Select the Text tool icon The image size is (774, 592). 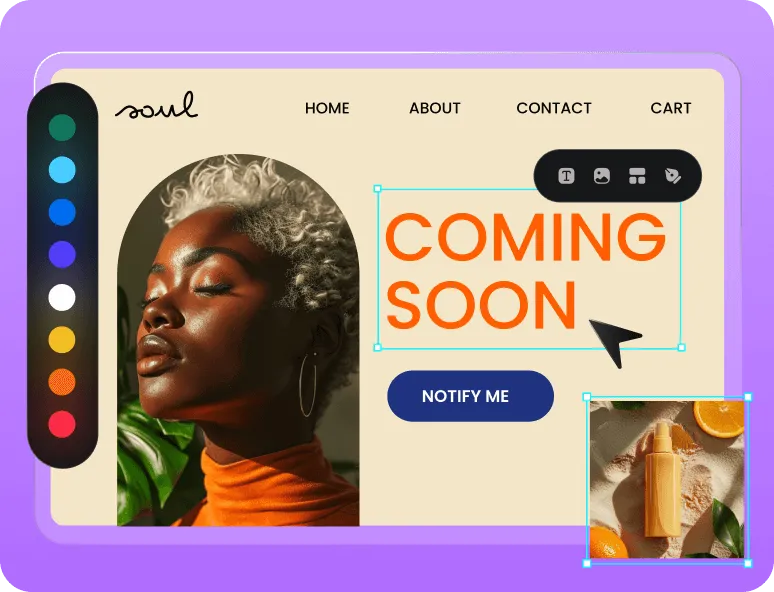point(566,176)
